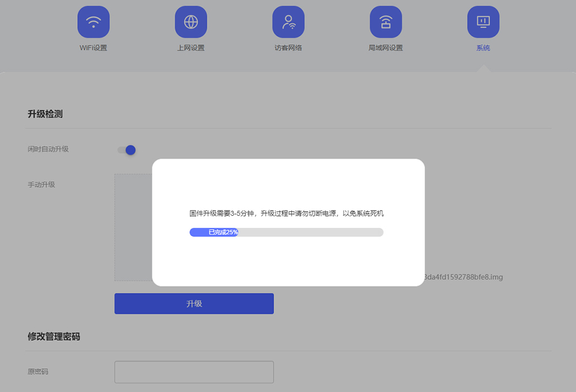Image resolution: width=576 pixels, height=392 pixels.
Task: Click the 升级检测 section heading
Action: pos(45,114)
